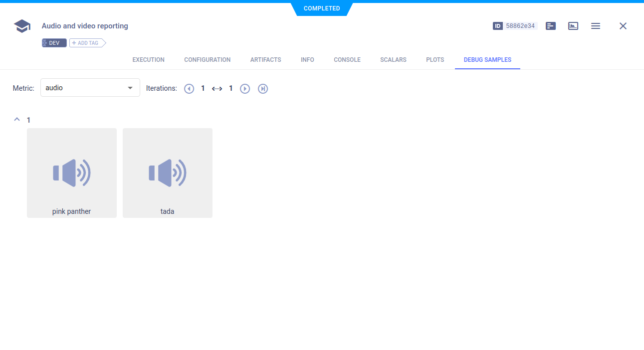Go to previous iteration with left arrow icon
Image resolution: width=644 pixels, height=350 pixels.
point(189,88)
